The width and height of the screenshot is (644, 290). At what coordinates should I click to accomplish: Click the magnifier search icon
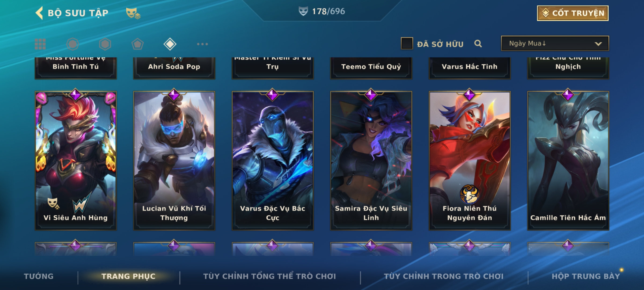point(478,44)
